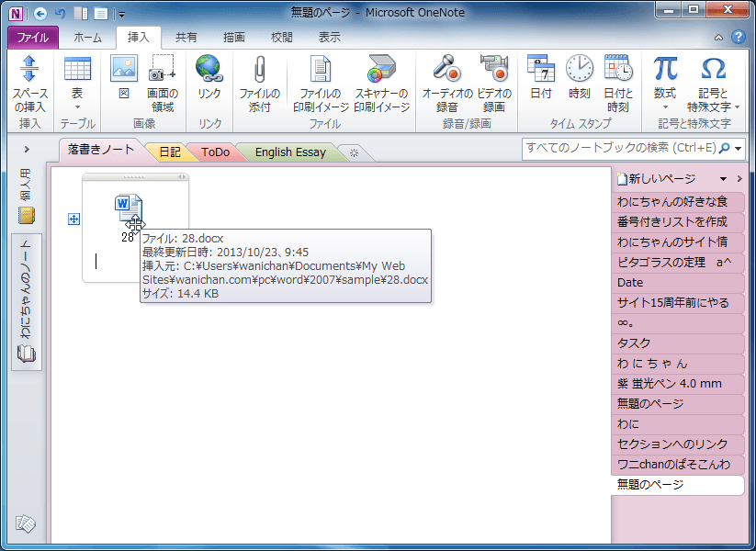Click the Back arrow in Quick Access toolbar
The height and width of the screenshot is (551, 756).
click(x=40, y=13)
